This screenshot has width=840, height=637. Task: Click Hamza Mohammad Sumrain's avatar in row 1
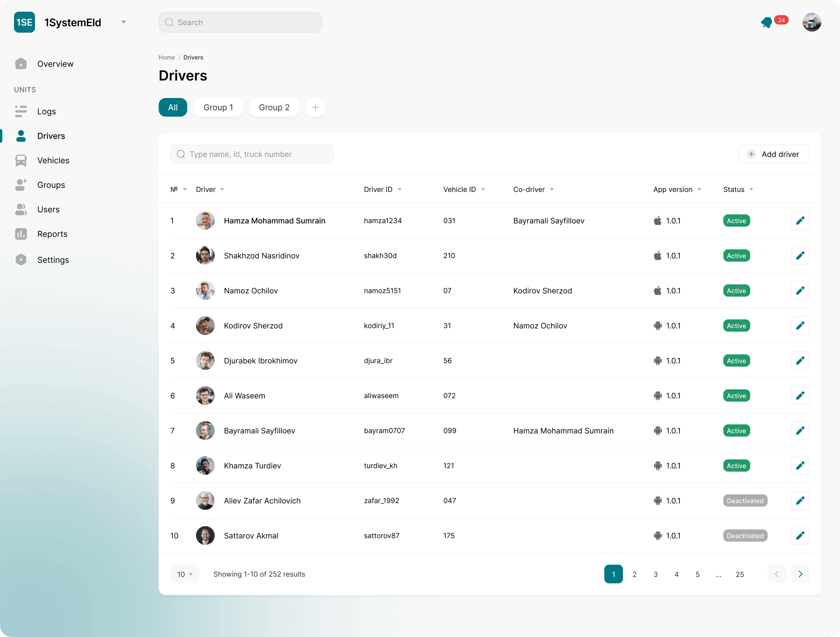[x=205, y=221]
